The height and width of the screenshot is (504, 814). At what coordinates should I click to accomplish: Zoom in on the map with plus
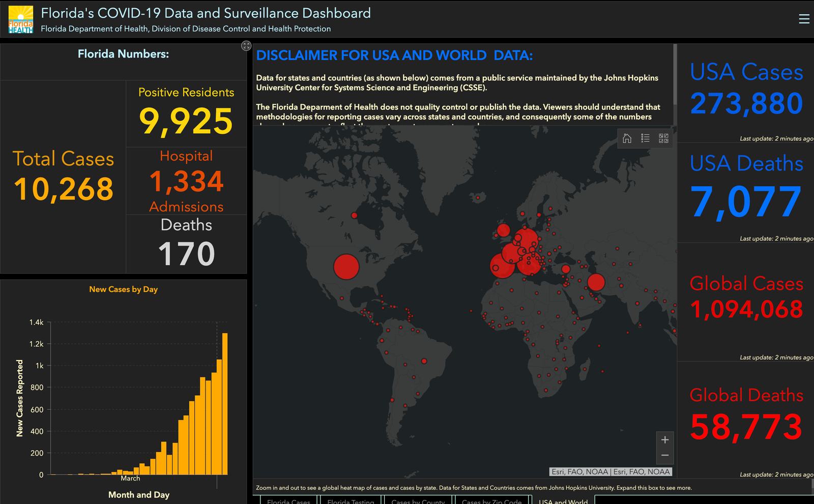coord(664,440)
